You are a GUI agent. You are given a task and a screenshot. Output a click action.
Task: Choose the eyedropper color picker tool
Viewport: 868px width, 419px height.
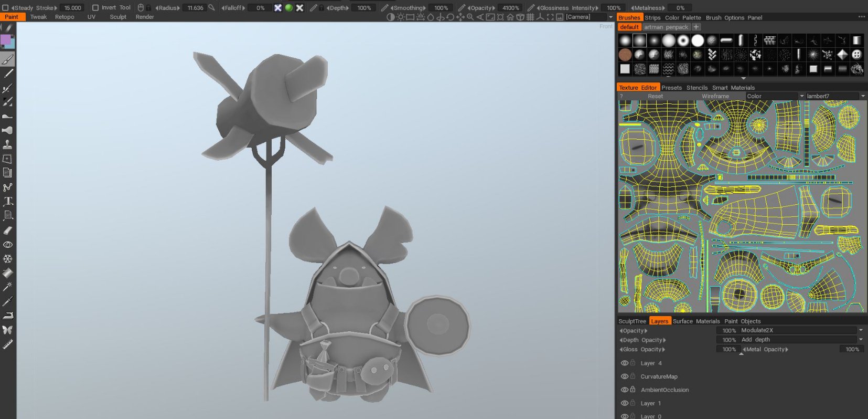click(8, 301)
